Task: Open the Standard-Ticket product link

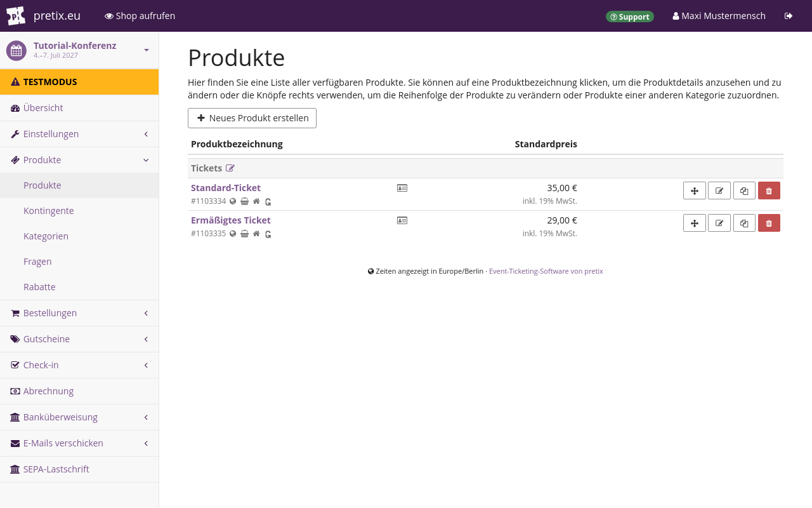Action: [x=226, y=188]
